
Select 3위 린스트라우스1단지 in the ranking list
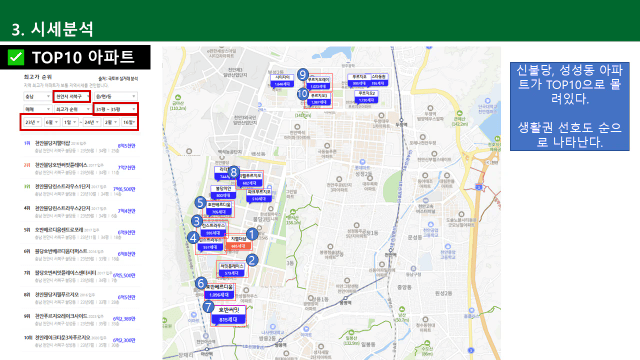(x=80, y=190)
